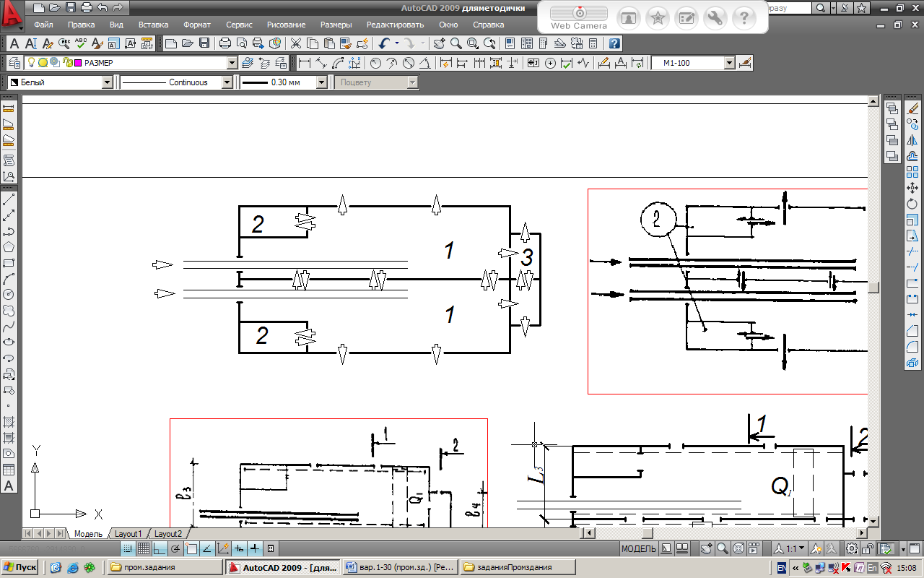Expand dimension style dropdown M1-100
The image size is (924, 578).
(729, 63)
